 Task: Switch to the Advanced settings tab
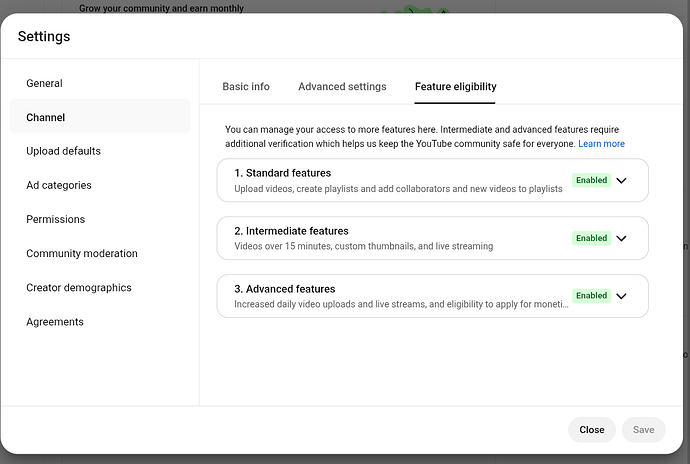pos(342,87)
